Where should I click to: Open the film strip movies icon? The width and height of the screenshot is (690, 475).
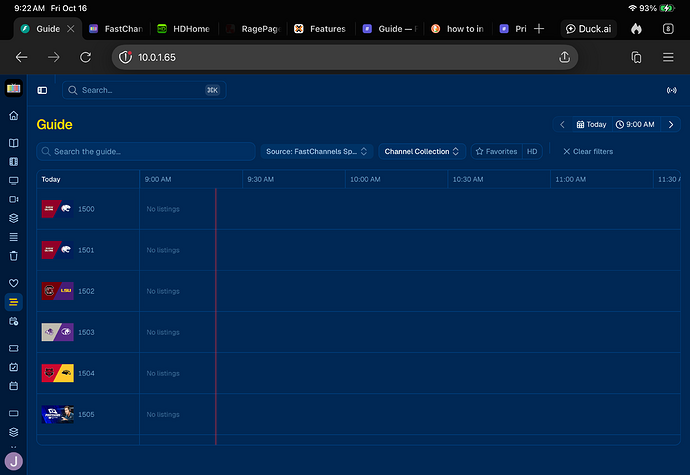[14, 162]
